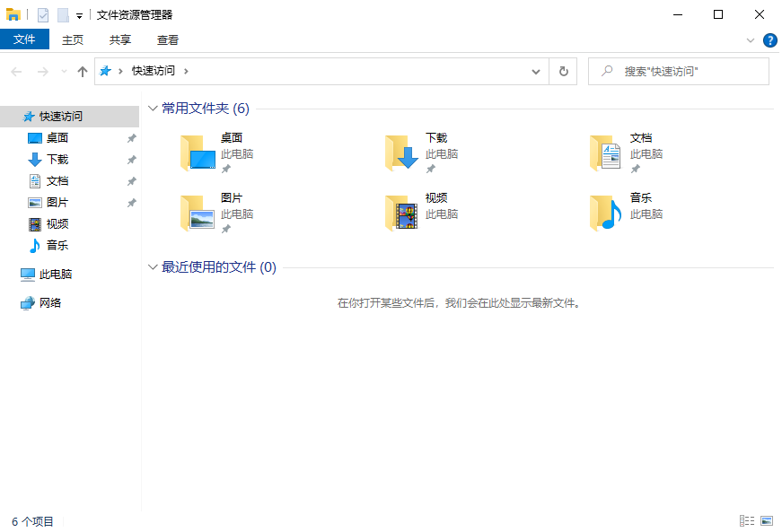
Task: Switch to the 共享 ribbon tab
Action: click(119, 39)
